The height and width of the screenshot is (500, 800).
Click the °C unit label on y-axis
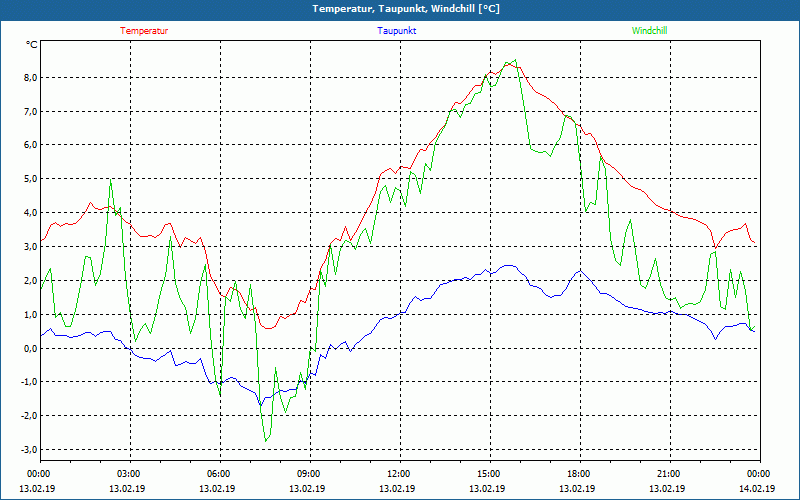(31, 45)
